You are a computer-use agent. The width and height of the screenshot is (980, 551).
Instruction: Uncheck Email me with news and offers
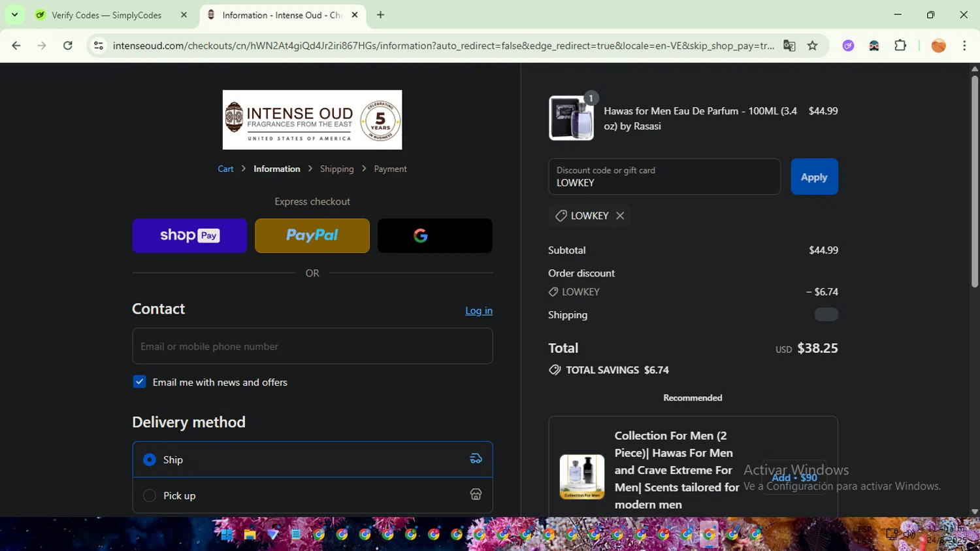(139, 382)
